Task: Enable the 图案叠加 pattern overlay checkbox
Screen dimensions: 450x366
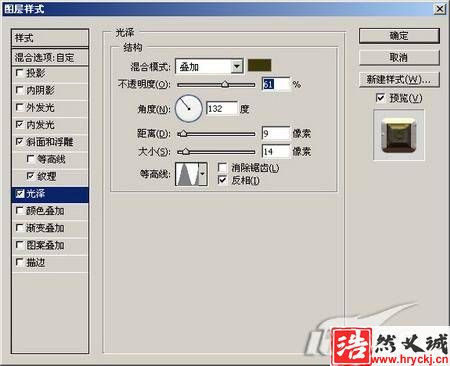Action: [19, 245]
